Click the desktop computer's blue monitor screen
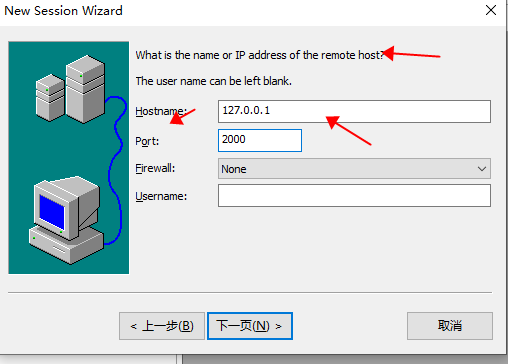Screen dimensions: 508x364 click(x=52, y=212)
